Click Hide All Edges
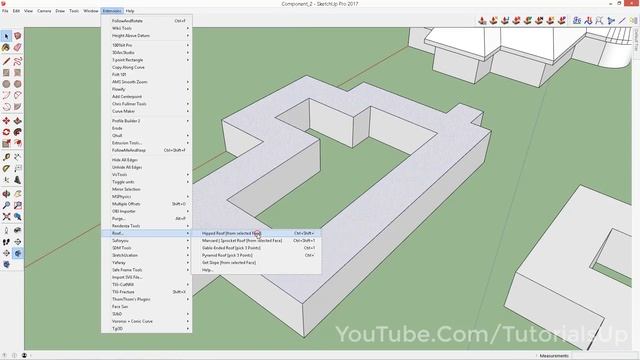The width and height of the screenshot is (640, 360). click(147, 160)
